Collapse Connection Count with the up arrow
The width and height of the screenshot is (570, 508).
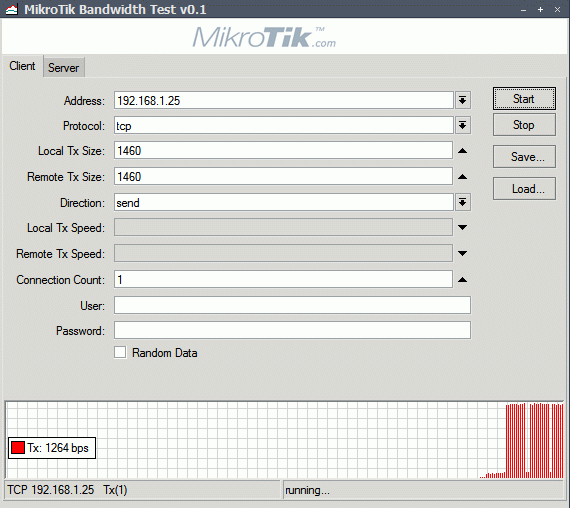[x=462, y=280]
